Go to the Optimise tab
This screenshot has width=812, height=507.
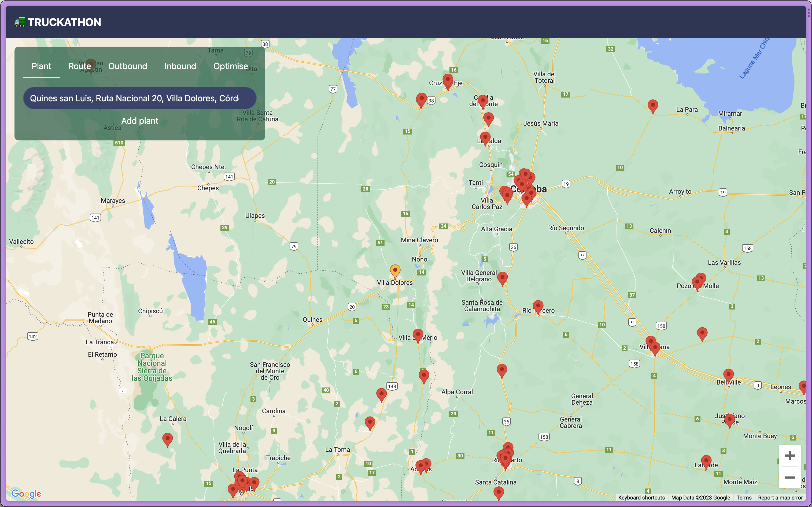click(231, 66)
